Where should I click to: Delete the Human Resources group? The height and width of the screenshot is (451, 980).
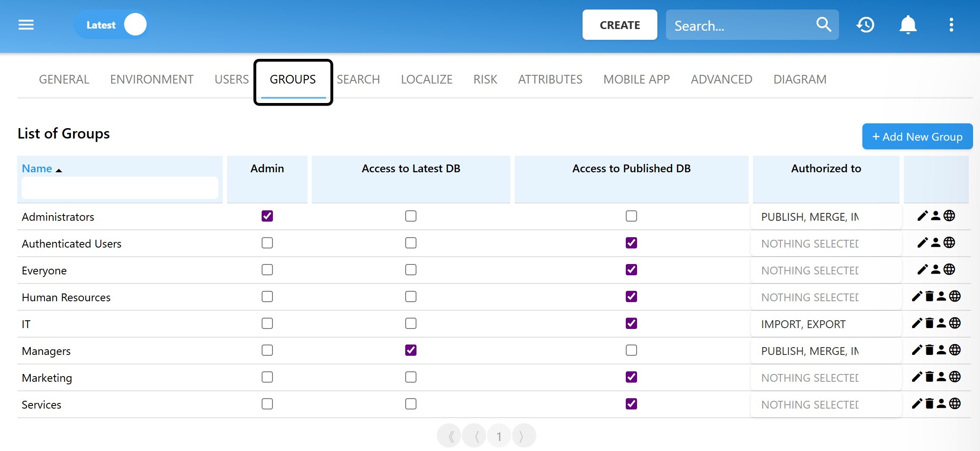coord(929,296)
